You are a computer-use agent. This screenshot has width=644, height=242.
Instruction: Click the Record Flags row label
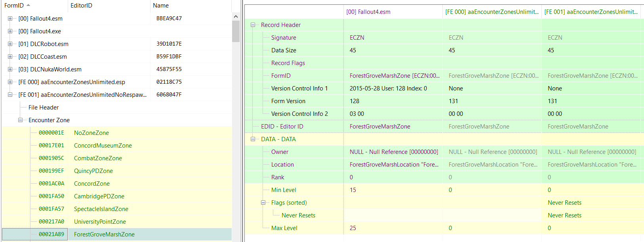(x=288, y=63)
